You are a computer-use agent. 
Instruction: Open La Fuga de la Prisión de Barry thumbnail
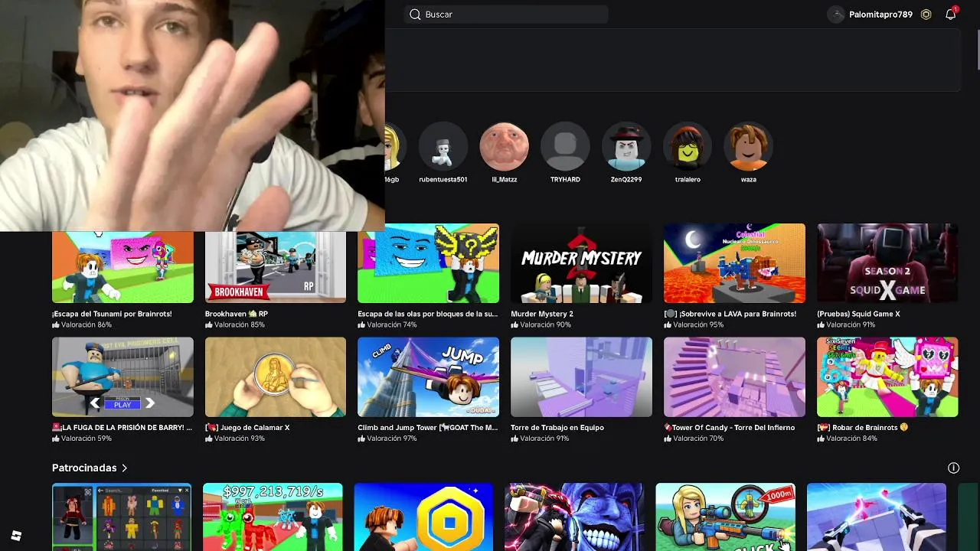[122, 377]
